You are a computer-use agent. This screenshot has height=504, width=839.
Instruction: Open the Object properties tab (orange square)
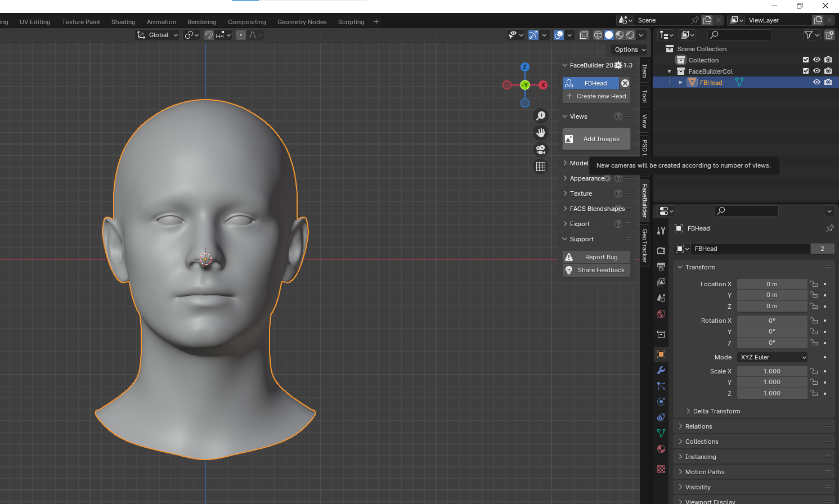(661, 354)
